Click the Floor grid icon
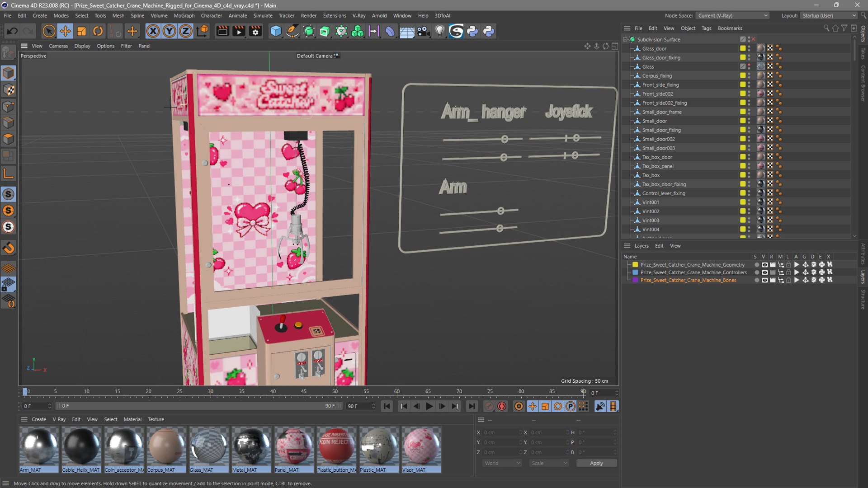 (x=407, y=31)
